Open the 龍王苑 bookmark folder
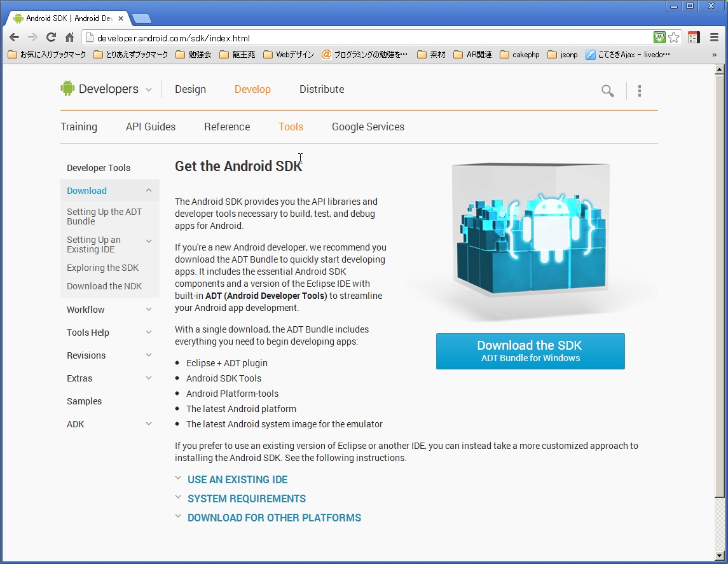The height and width of the screenshot is (564, 728). tap(237, 55)
